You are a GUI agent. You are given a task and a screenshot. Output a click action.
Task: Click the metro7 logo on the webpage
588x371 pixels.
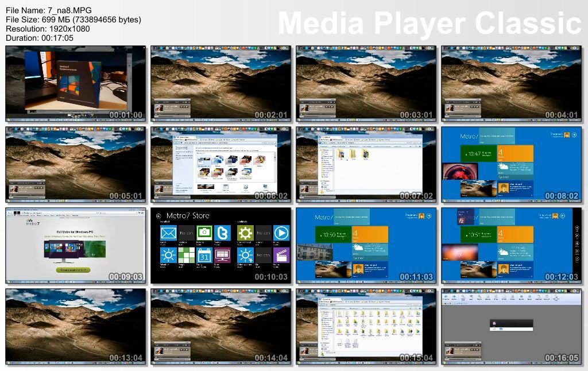(33, 222)
